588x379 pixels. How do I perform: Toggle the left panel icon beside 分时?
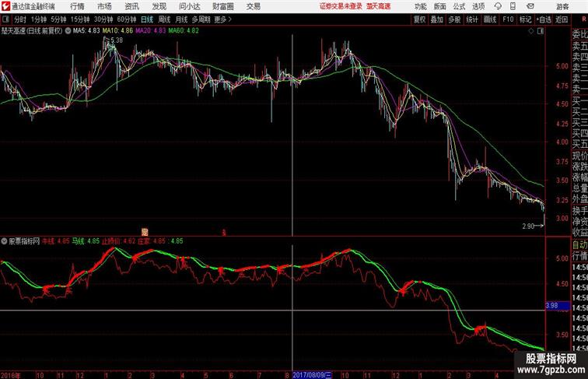[5, 19]
